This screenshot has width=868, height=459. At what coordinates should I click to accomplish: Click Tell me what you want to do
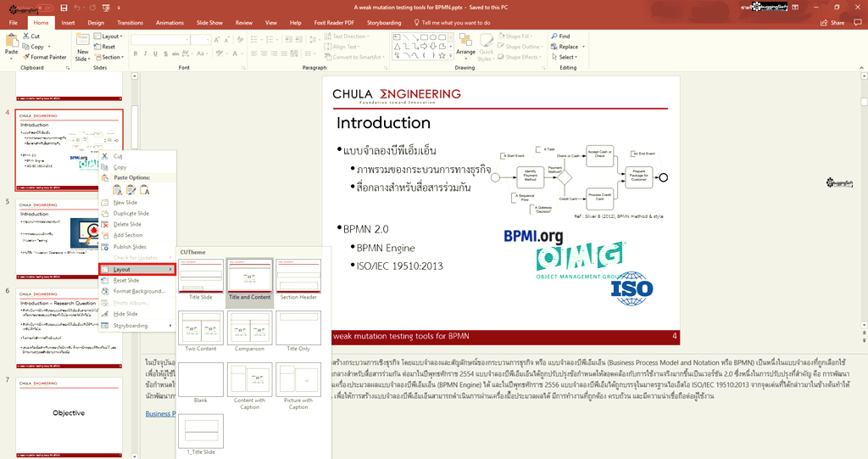(x=453, y=23)
